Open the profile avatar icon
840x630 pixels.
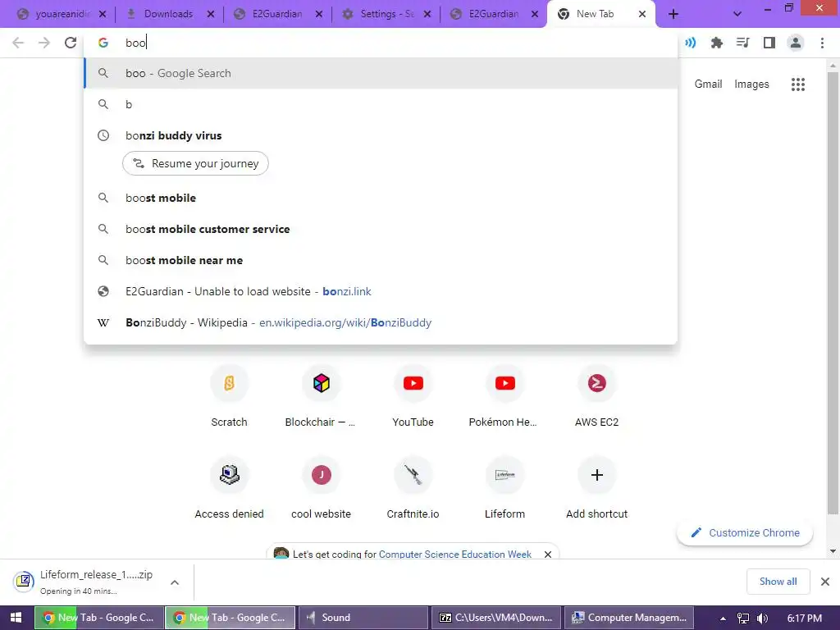tap(796, 43)
